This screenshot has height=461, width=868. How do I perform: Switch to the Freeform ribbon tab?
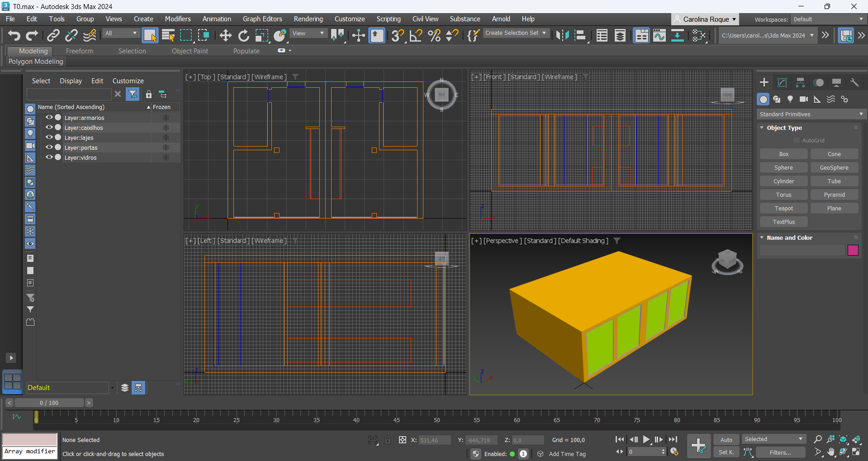coord(79,51)
